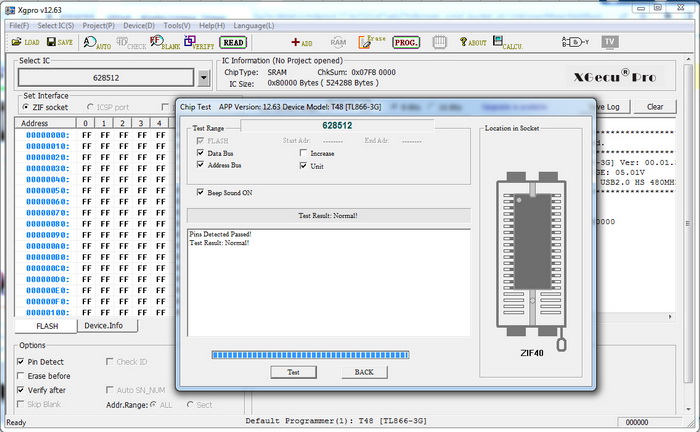
Task: Enable the Increase checkbox
Action: pyautogui.click(x=303, y=153)
